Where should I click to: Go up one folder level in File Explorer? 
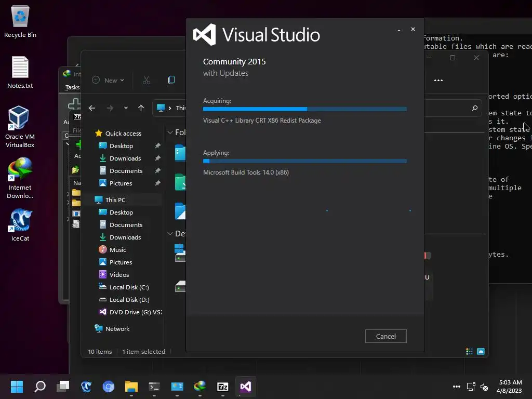click(x=141, y=108)
